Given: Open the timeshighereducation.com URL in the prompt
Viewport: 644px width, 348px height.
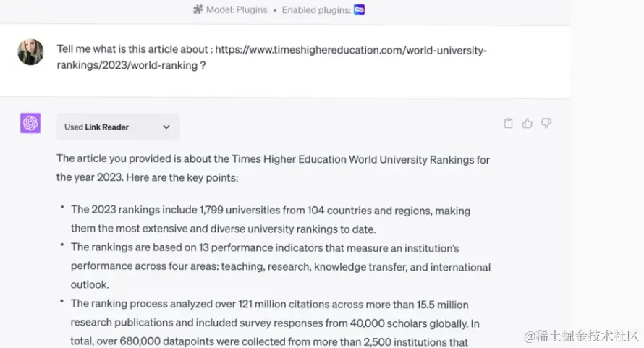Looking at the screenshot, I should 271,58.
